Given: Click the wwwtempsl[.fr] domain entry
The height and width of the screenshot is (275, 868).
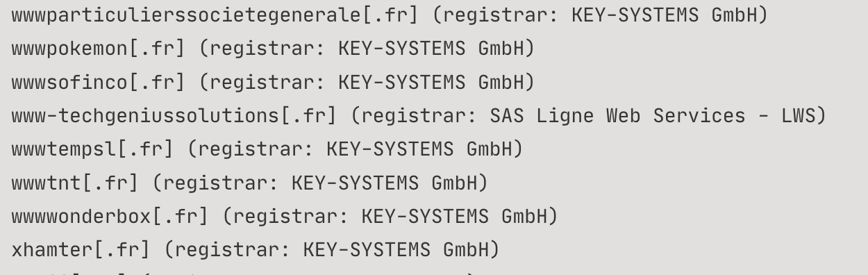Looking at the screenshot, I should pos(92,149).
